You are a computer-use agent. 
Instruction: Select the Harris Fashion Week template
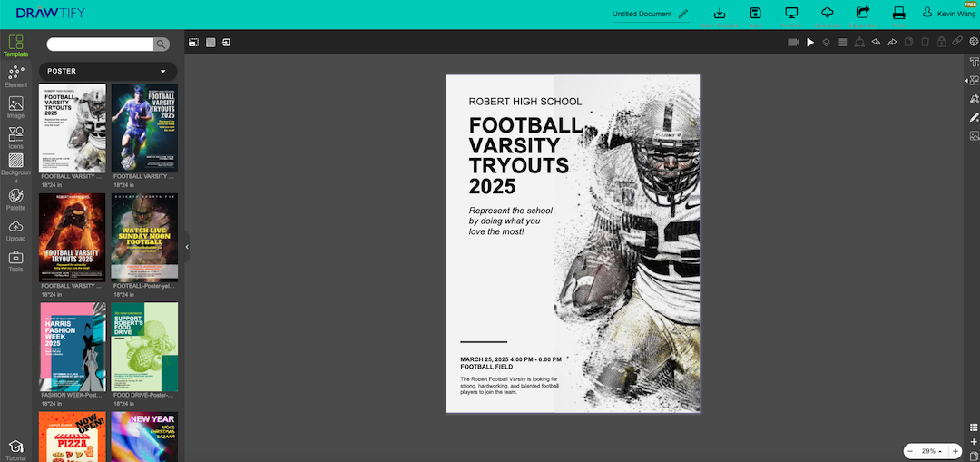coord(73,347)
